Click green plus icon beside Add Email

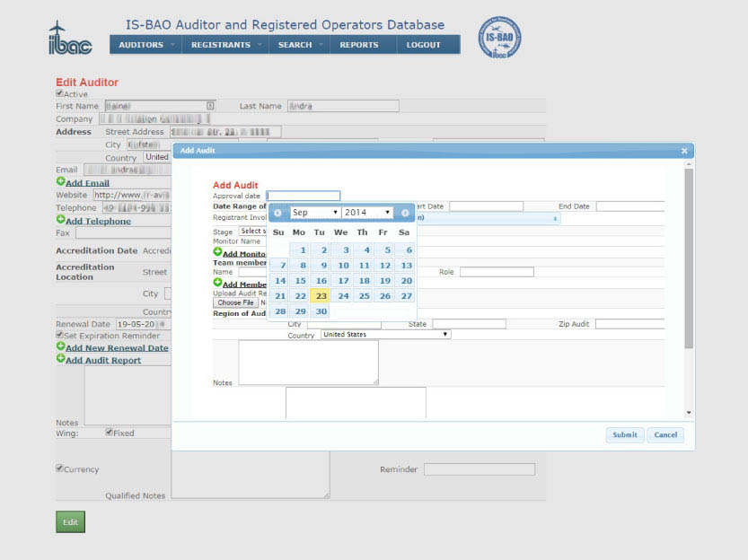coord(60,181)
